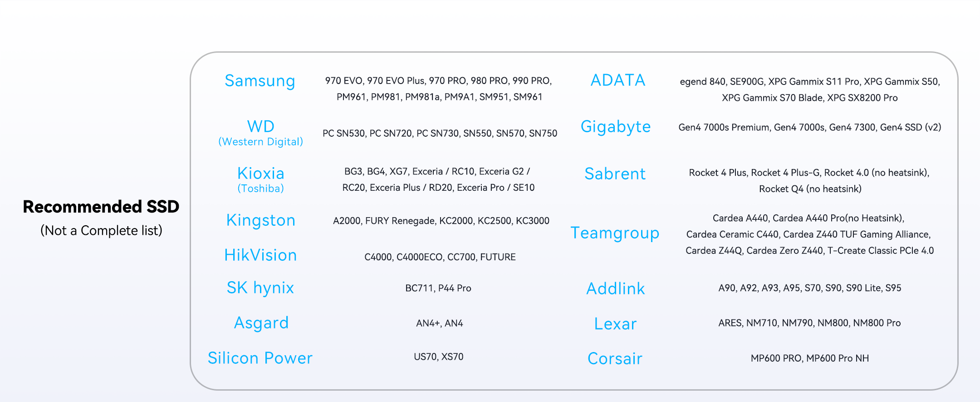Click the Samsung brand name
The height and width of the screenshot is (402, 980).
pyautogui.click(x=260, y=81)
